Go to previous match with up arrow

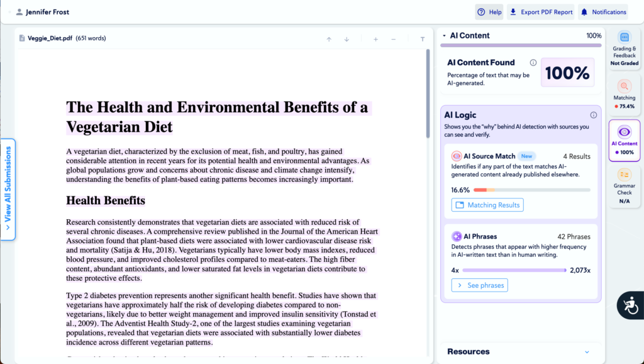click(x=328, y=39)
